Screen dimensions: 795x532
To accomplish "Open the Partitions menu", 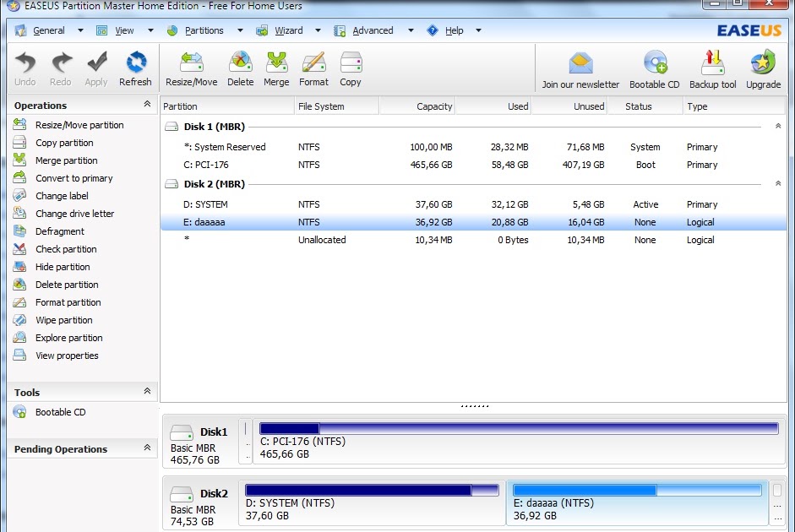I will coord(204,31).
